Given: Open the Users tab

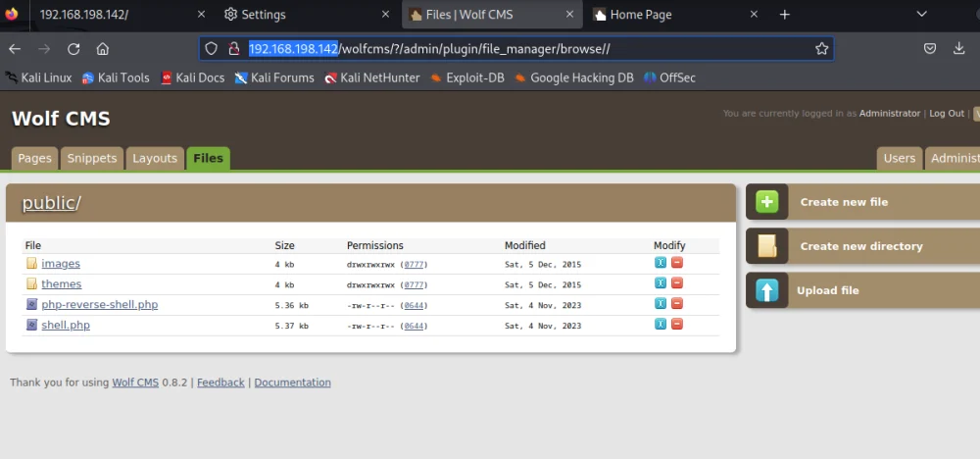Looking at the screenshot, I should (900, 158).
